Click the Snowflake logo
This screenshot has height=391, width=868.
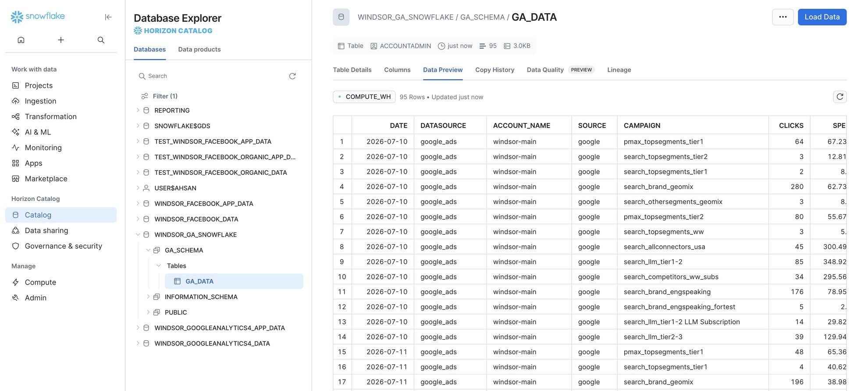click(38, 17)
